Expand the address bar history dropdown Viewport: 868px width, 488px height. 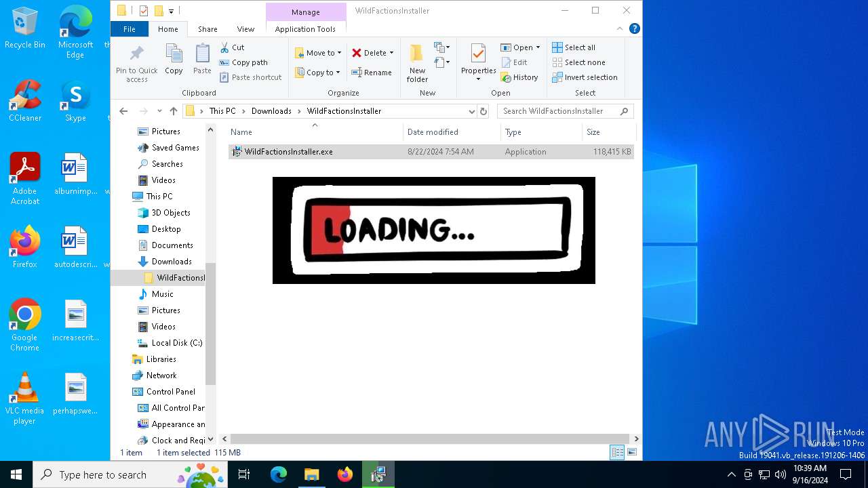(x=471, y=111)
